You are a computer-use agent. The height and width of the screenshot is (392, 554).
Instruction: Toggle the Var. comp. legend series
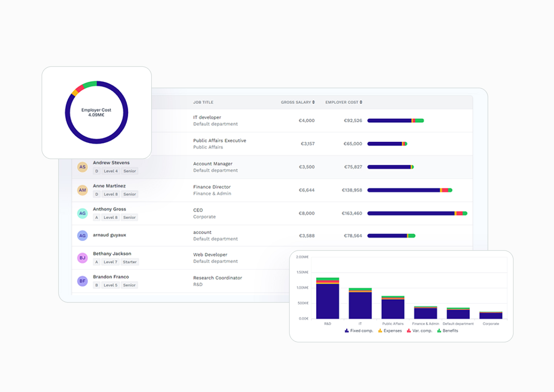point(419,331)
